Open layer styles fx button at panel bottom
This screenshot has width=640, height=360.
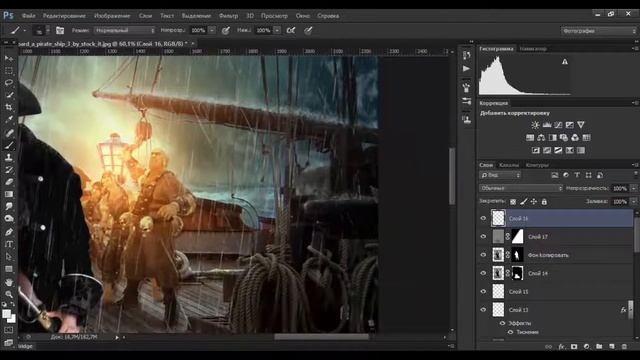561,347
